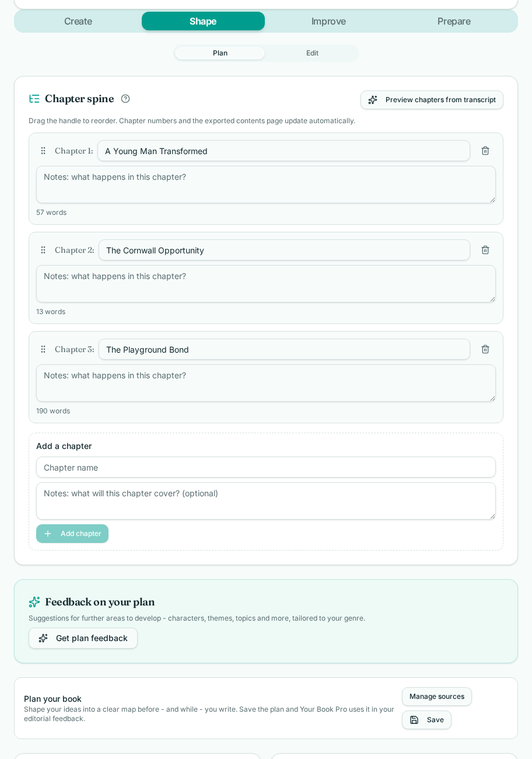
Task: Click trash icon for The Cornwall Opportunity
Action: click(x=485, y=250)
